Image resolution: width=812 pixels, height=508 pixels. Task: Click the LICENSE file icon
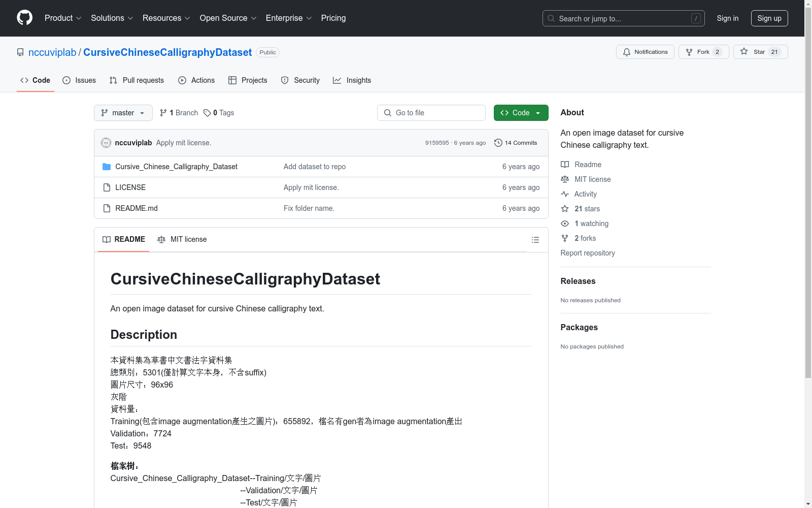107,187
